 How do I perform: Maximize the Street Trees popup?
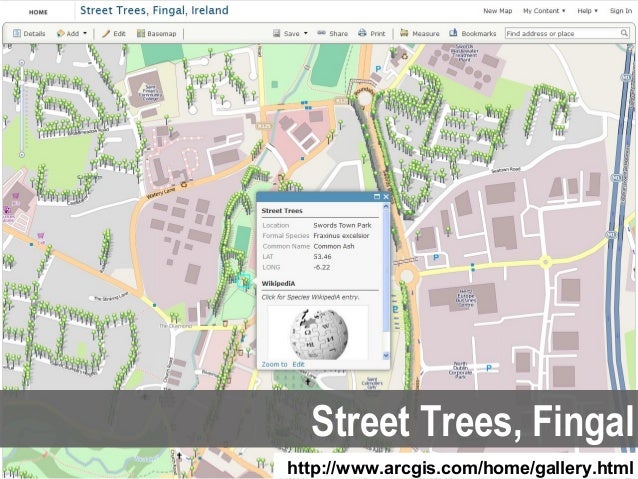(x=377, y=197)
